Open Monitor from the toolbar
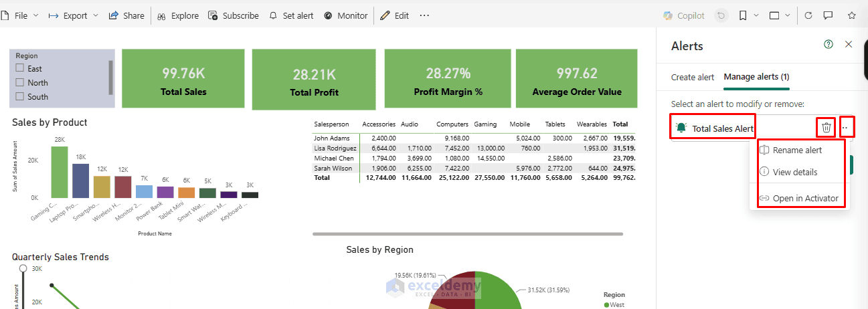 345,15
